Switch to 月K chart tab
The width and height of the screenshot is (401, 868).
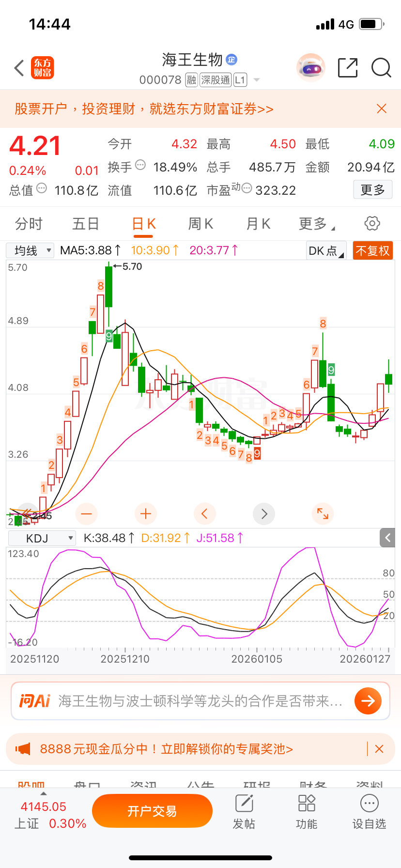tap(258, 224)
